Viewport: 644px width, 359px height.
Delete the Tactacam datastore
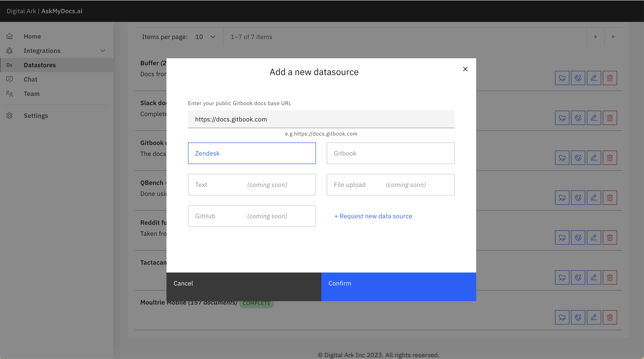[610, 277]
